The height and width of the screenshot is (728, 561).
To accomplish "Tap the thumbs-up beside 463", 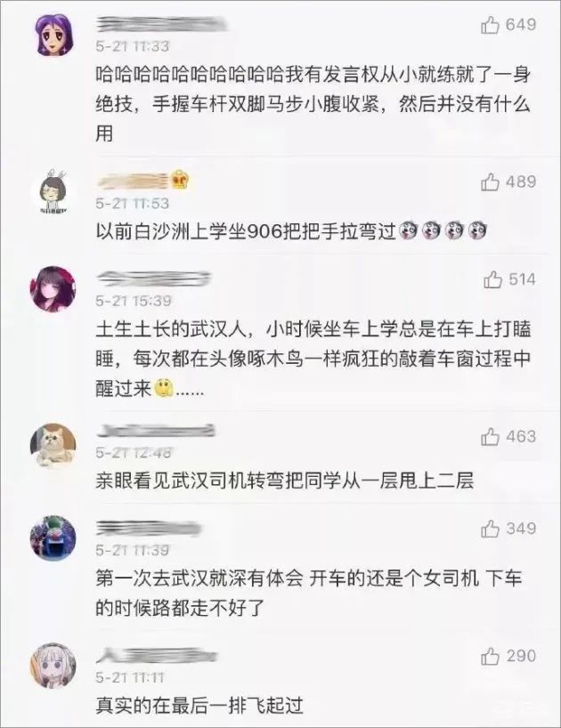I will (x=490, y=437).
